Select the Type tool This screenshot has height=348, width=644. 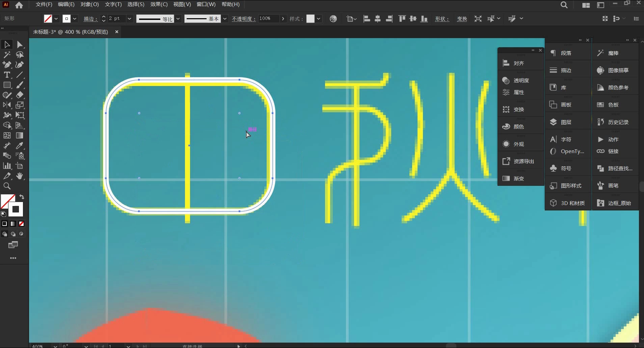point(7,75)
